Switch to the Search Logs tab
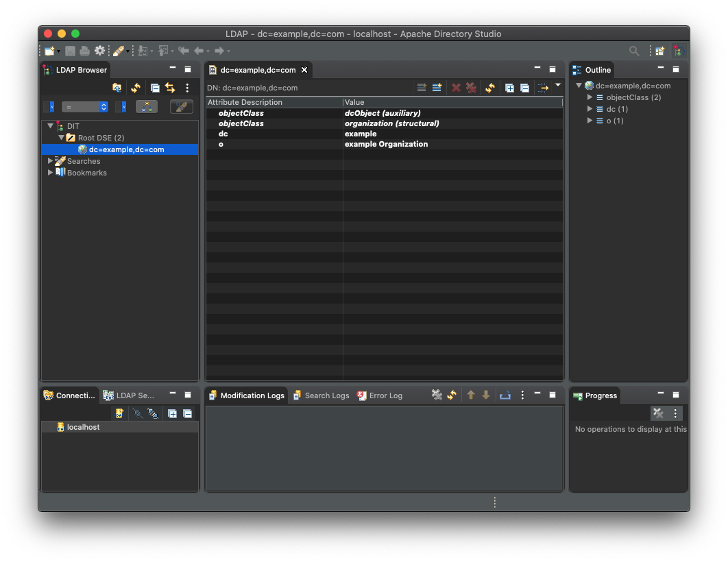This screenshot has height=562, width=728. coord(321,395)
